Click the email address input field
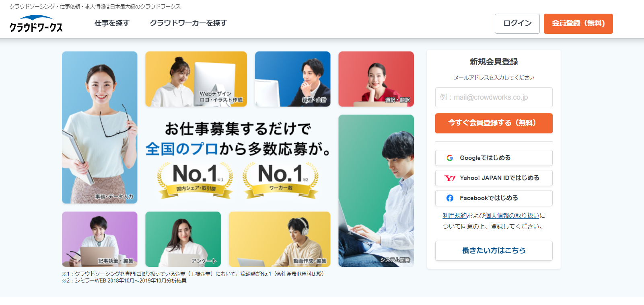This screenshot has height=305, width=644. tap(494, 97)
